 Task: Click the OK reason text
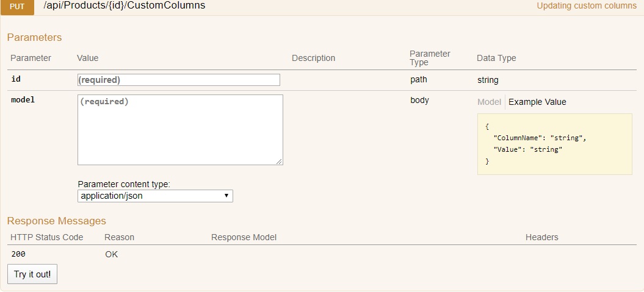pos(111,254)
